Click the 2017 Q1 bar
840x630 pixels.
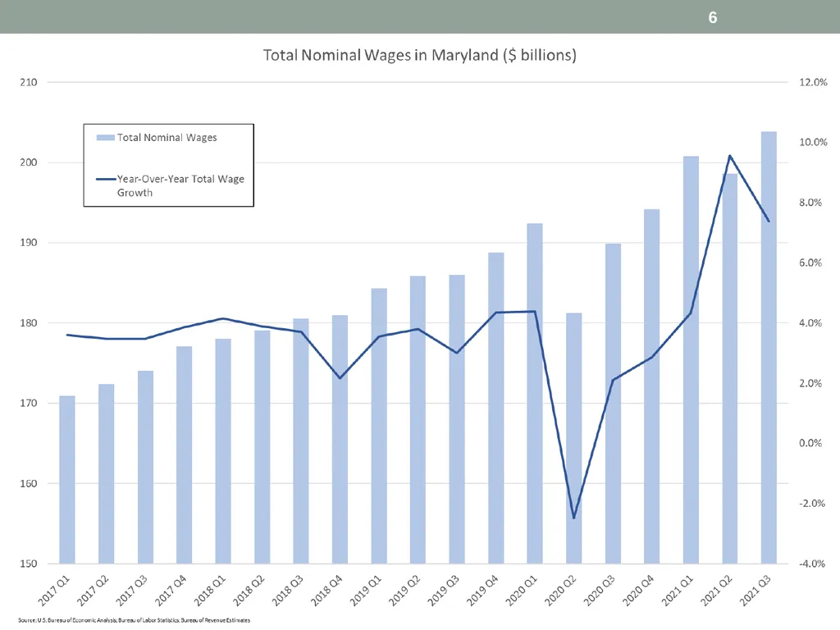pyautogui.click(x=67, y=479)
